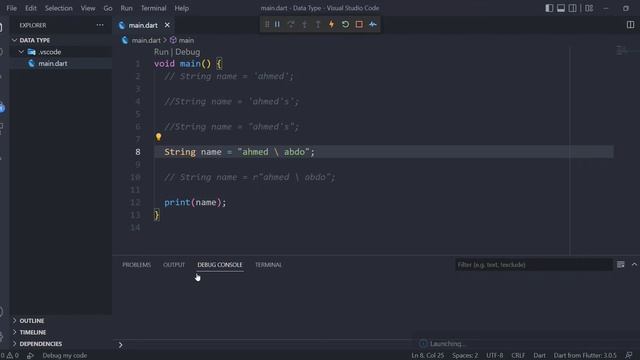640x360 pixels.
Task: Grab the debug toolbar drag handle
Action: click(267, 24)
